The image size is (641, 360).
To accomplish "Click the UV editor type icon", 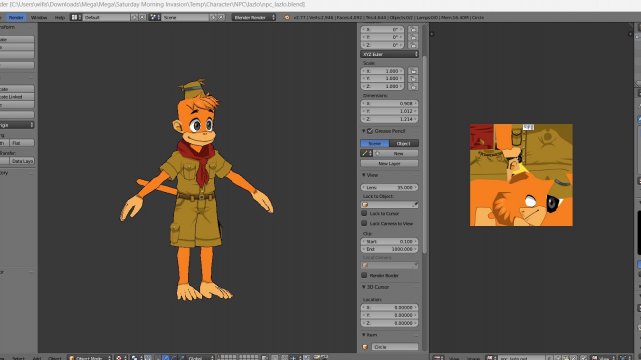I will 438,358.
